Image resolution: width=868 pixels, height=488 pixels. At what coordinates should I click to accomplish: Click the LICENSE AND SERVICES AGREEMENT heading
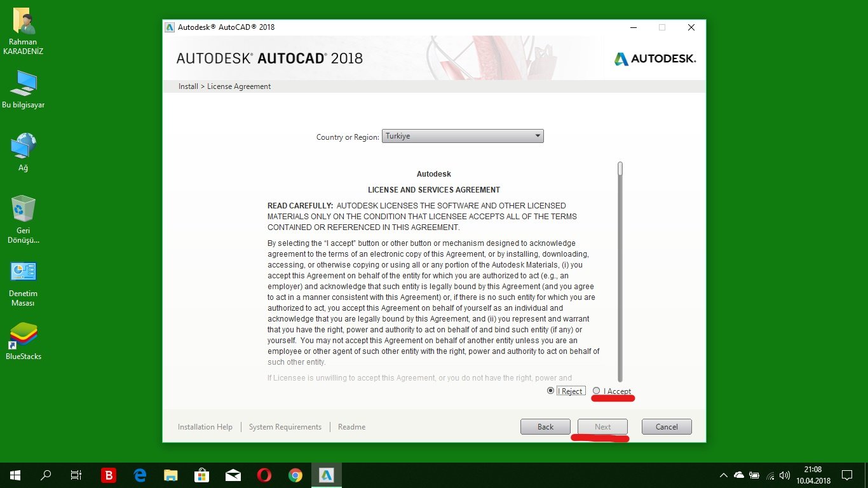pyautogui.click(x=434, y=190)
